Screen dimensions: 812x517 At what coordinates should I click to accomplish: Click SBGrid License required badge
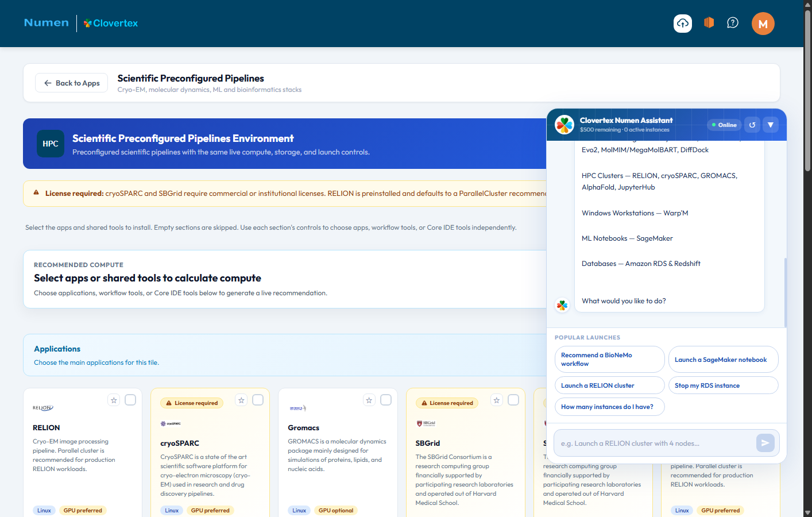tap(447, 403)
